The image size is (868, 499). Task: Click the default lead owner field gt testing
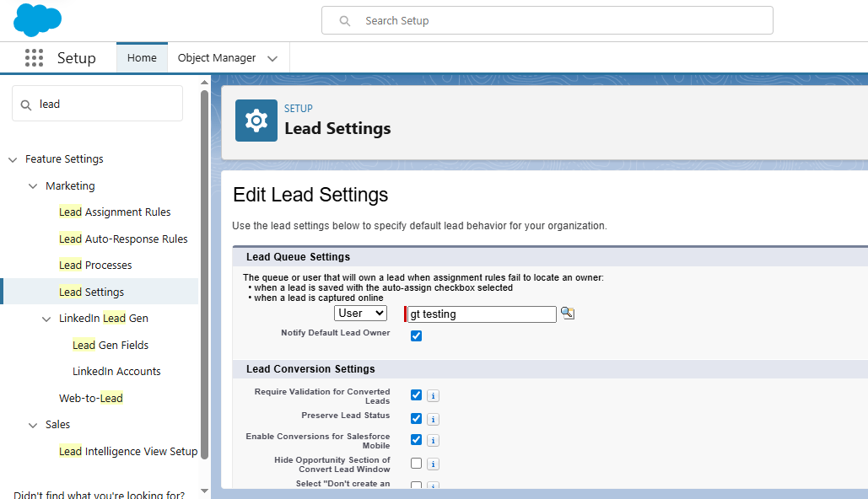coord(482,314)
